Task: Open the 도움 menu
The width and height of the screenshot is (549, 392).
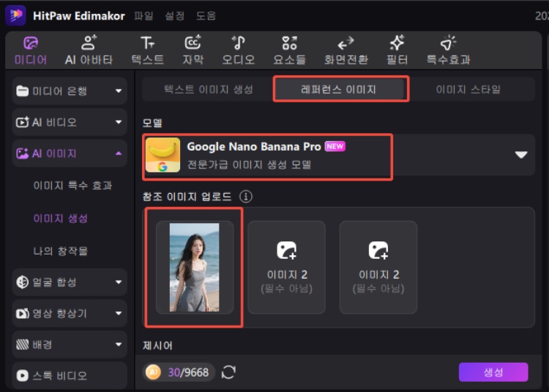Action: 206,16
